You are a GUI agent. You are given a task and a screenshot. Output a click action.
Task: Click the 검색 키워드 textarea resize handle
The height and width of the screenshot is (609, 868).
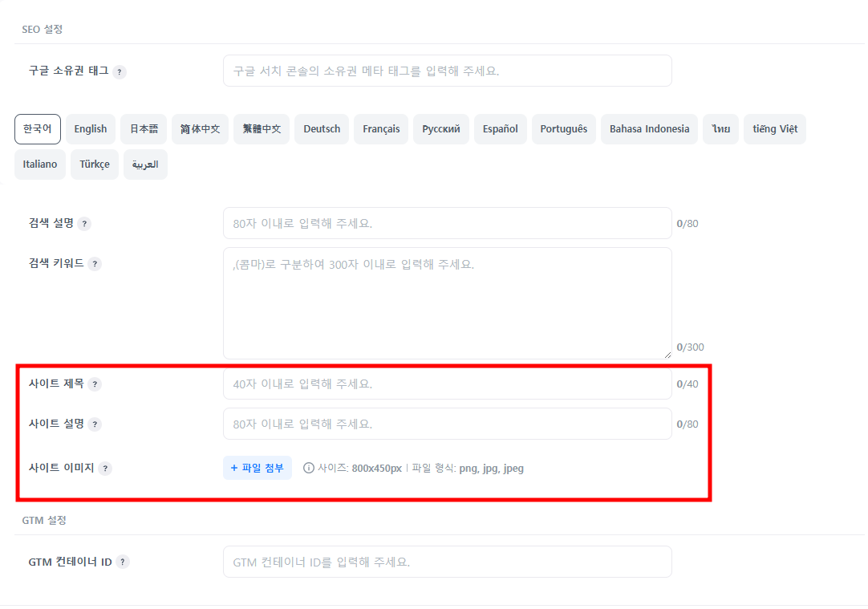point(667,354)
